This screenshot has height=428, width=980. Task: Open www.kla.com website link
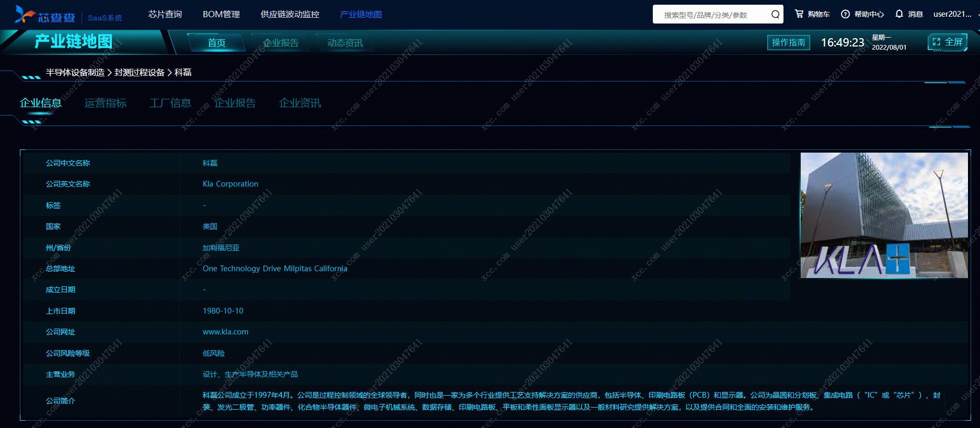click(x=225, y=332)
